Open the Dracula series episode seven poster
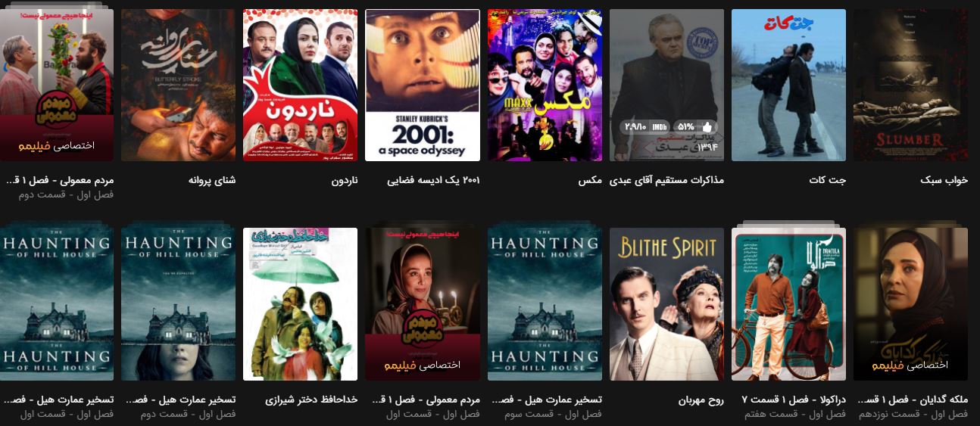 click(x=788, y=304)
